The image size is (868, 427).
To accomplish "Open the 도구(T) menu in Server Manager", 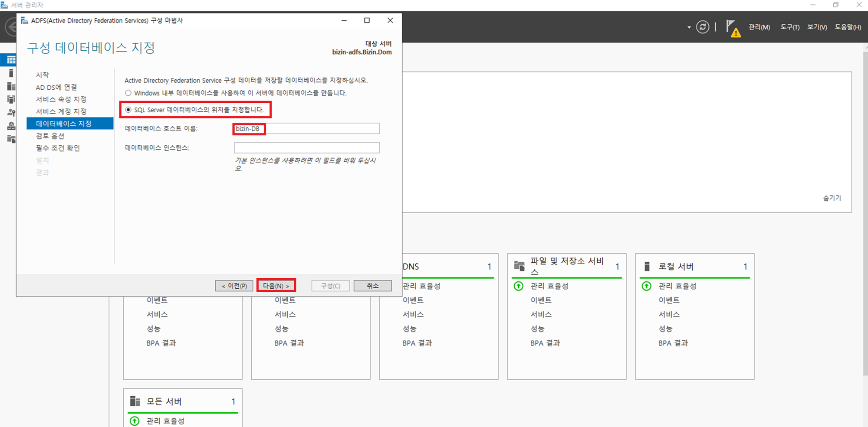I will tap(790, 27).
